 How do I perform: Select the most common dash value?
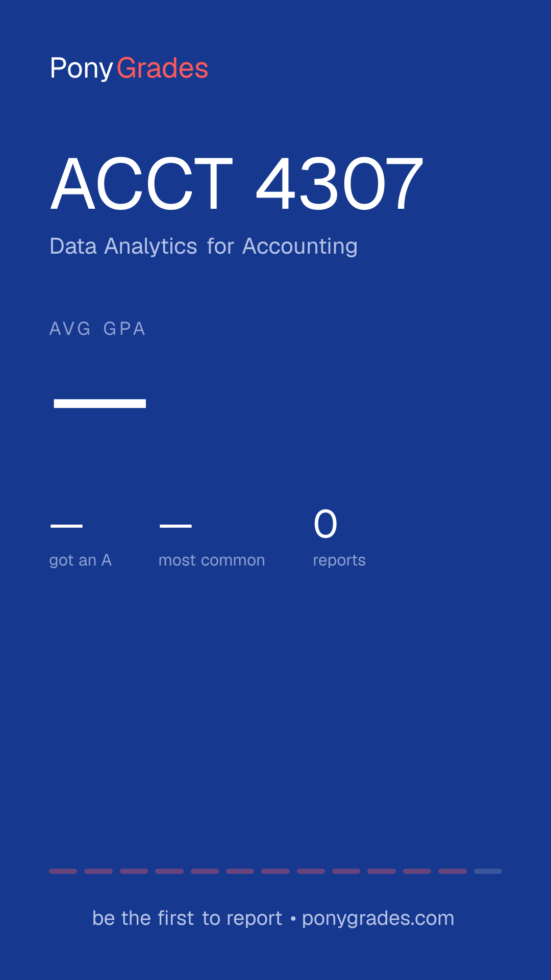176,526
